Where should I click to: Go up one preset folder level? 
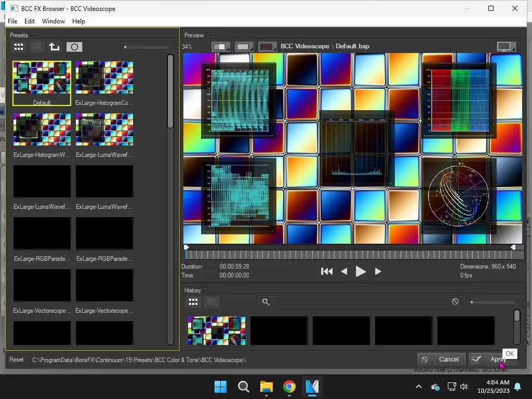point(54,47)
